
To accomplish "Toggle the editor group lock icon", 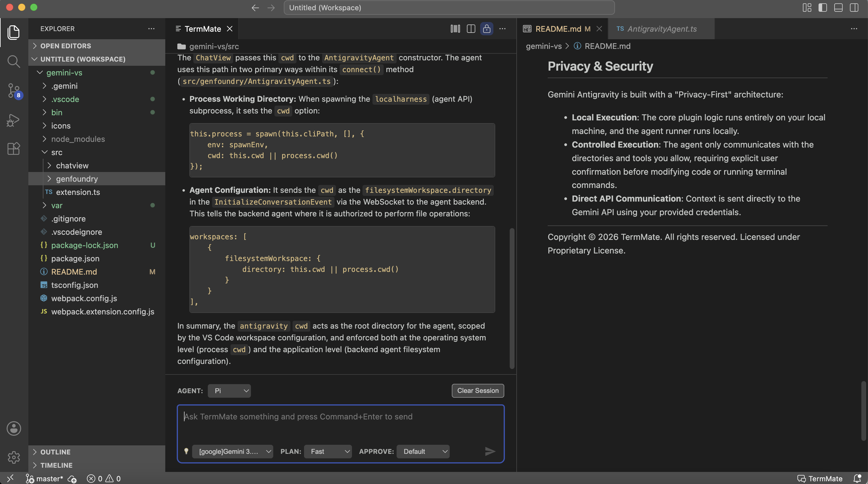I will coord(486,29).
